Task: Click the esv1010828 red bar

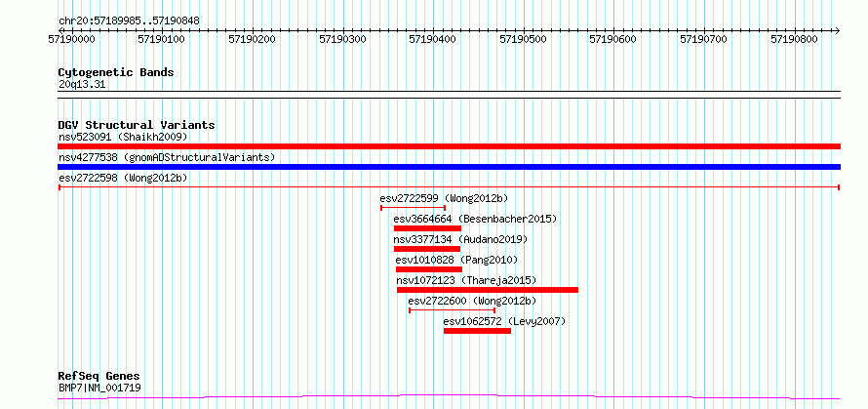Action: (x=429, y=269)
